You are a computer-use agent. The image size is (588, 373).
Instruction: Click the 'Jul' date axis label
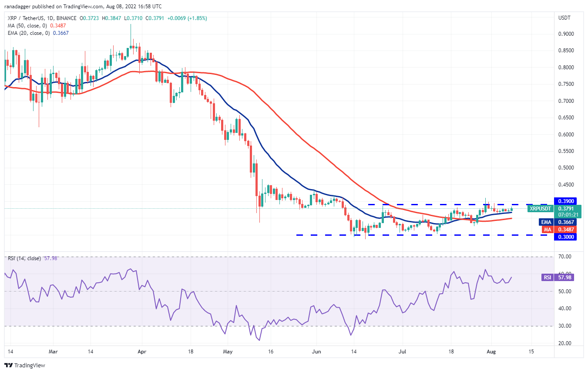(402, 351)
